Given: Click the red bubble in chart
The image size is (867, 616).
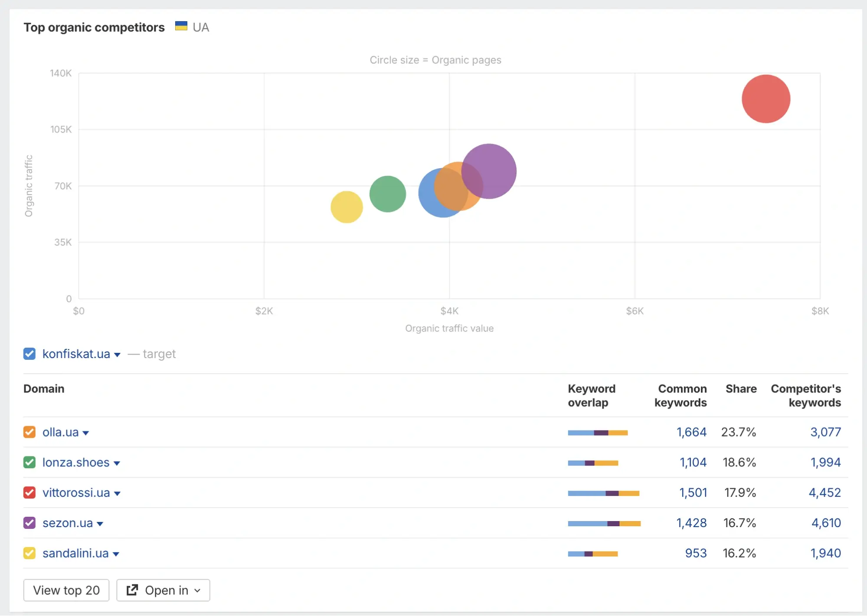Looking at the screenshot, I should [x=766, y=99].
